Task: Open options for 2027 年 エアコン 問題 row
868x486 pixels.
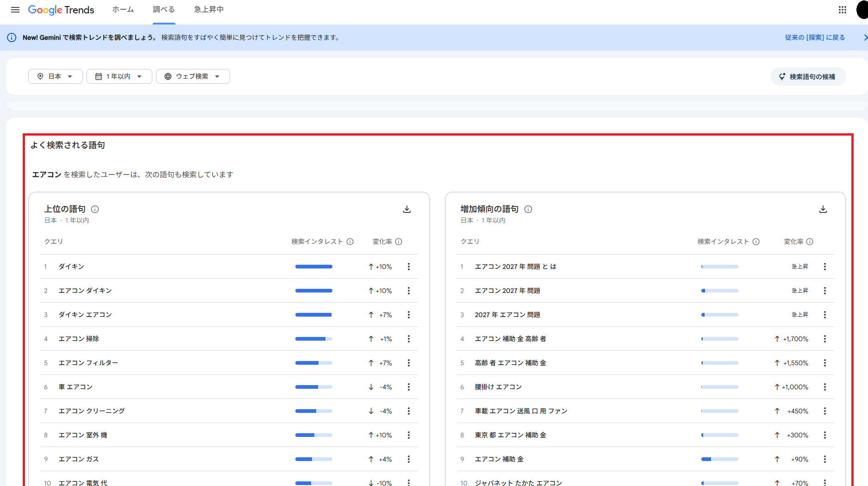Action: [825, 315]
